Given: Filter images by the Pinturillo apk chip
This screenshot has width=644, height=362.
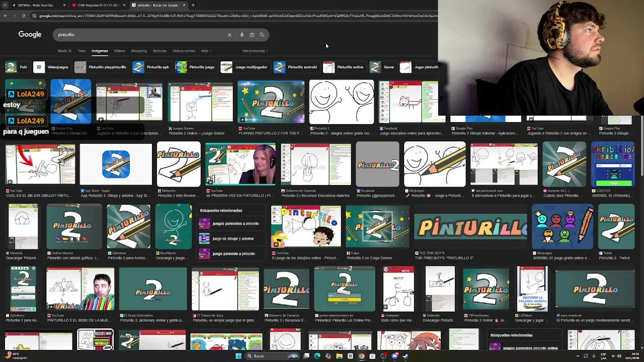Looking at the screenshot, I should coord(151,67).
